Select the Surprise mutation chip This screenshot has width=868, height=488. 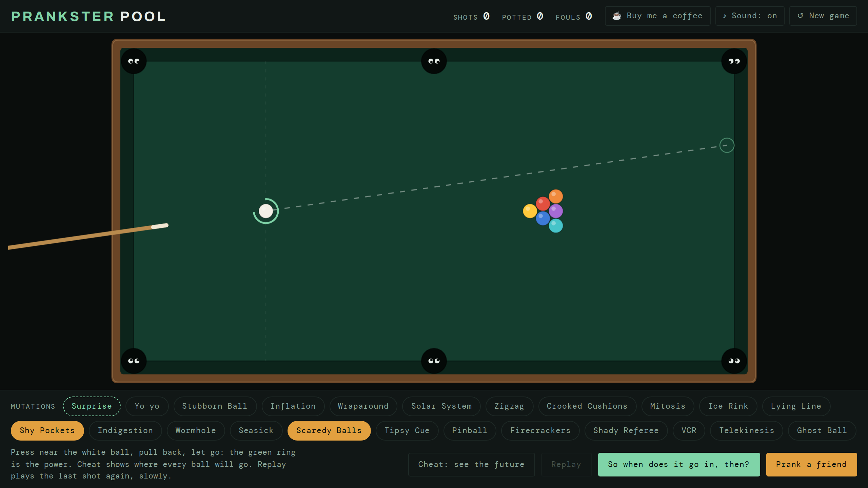pos(92,406)
